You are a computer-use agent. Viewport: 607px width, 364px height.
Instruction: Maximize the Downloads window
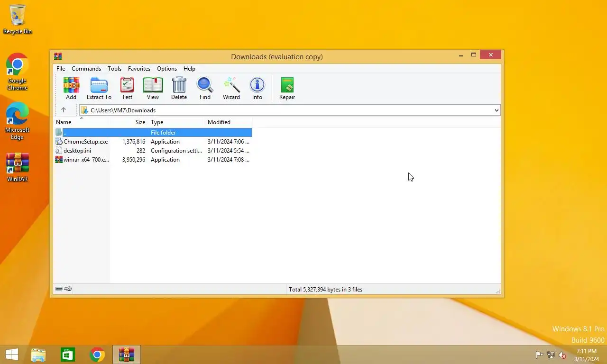(473, 55)
